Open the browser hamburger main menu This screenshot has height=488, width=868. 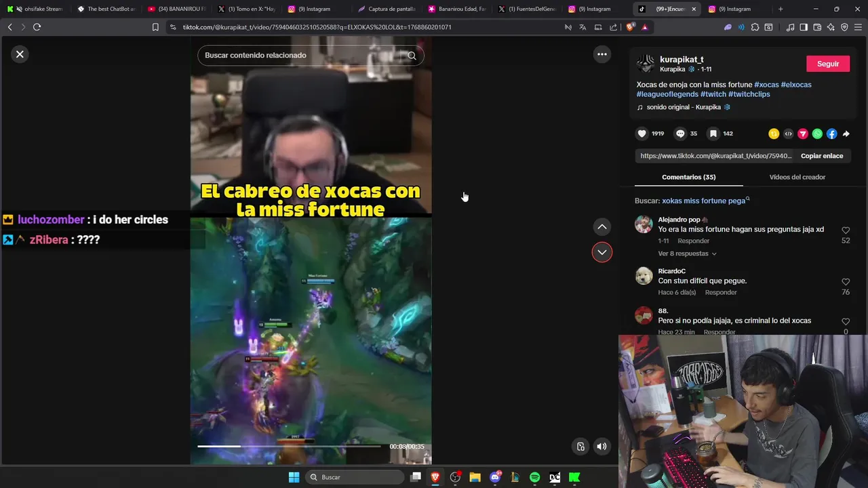coord(858,27)
